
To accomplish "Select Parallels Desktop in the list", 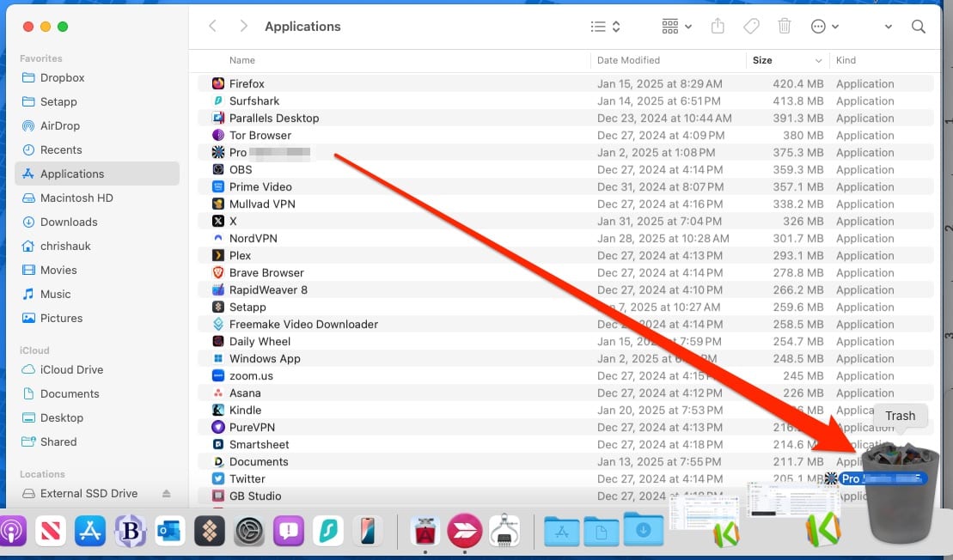I will (565, 118).
